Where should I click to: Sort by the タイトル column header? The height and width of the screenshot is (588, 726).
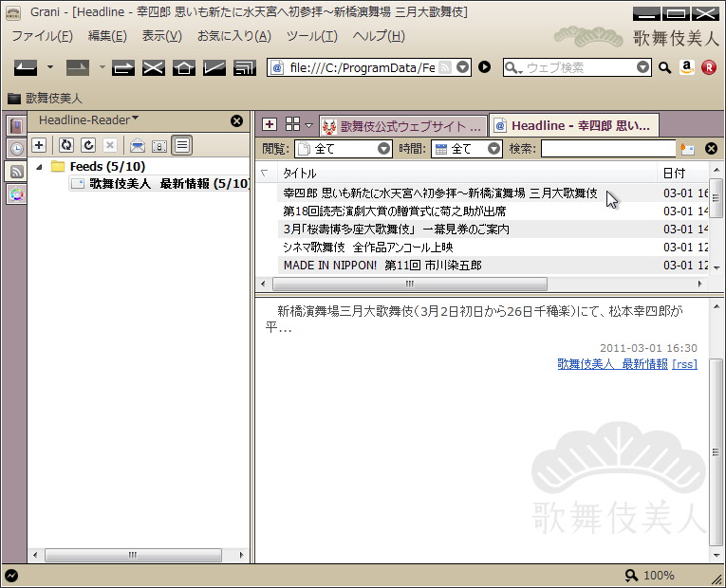[x=467, y=173]
